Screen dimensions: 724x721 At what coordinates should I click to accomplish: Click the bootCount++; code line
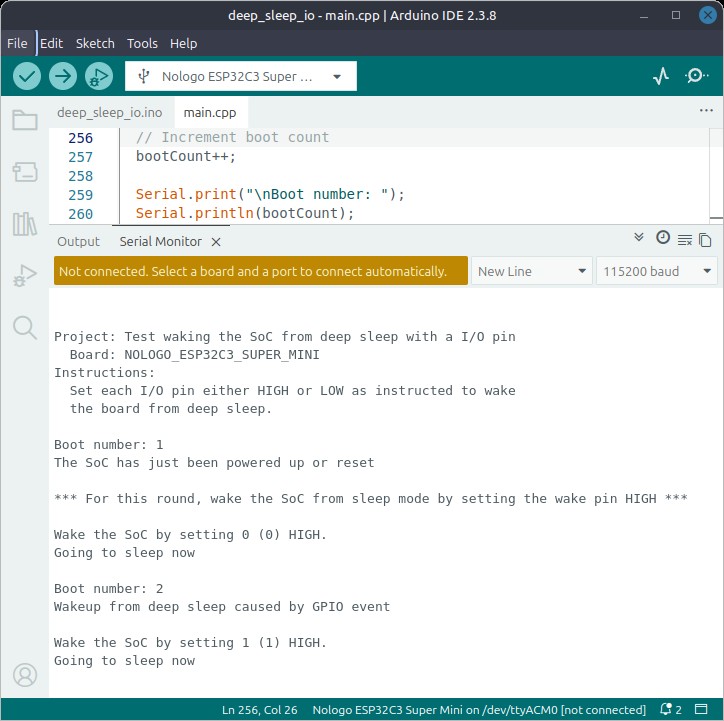[186, 156]
